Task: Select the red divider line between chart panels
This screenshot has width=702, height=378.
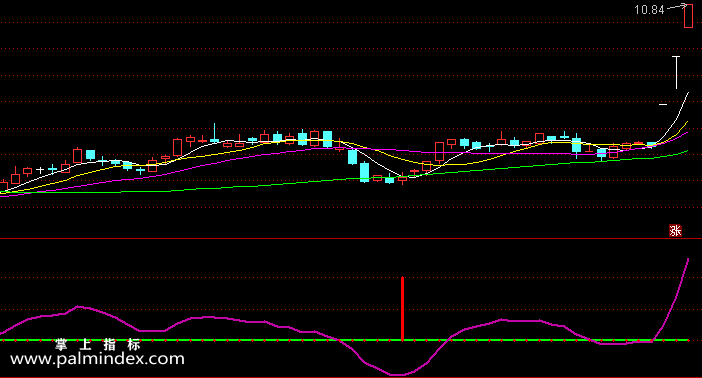Action: pos(351,239)
